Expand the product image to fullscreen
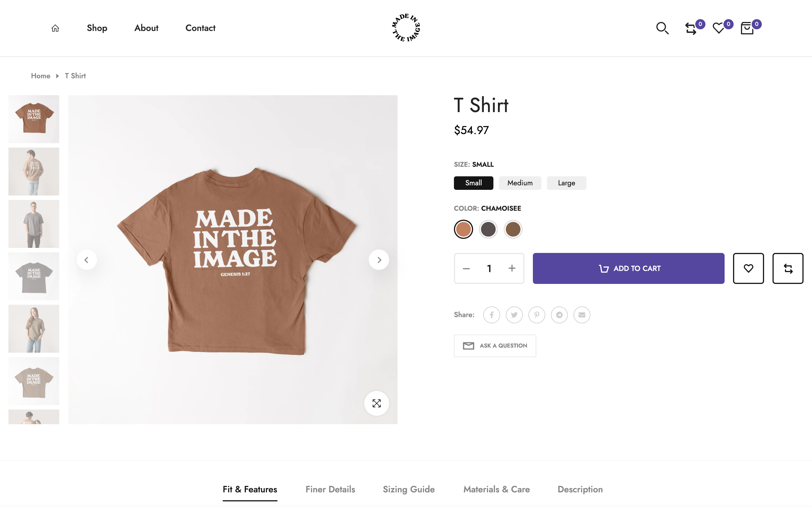 (376, 403)
